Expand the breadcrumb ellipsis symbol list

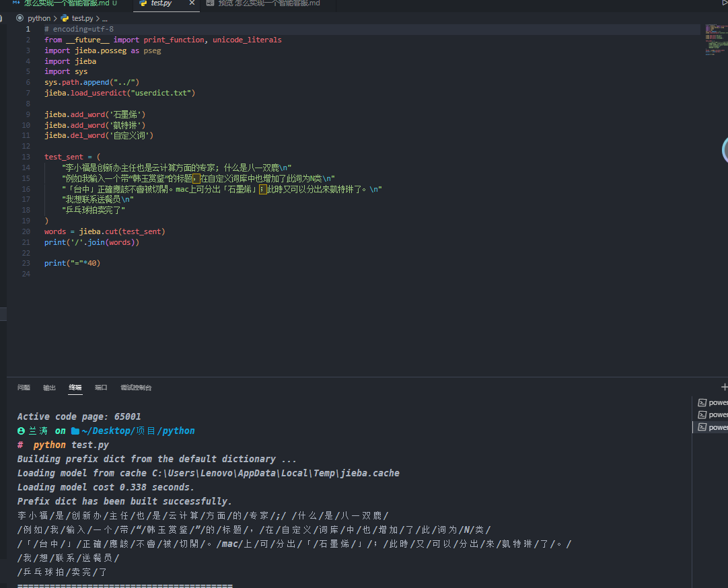point(105,19)
